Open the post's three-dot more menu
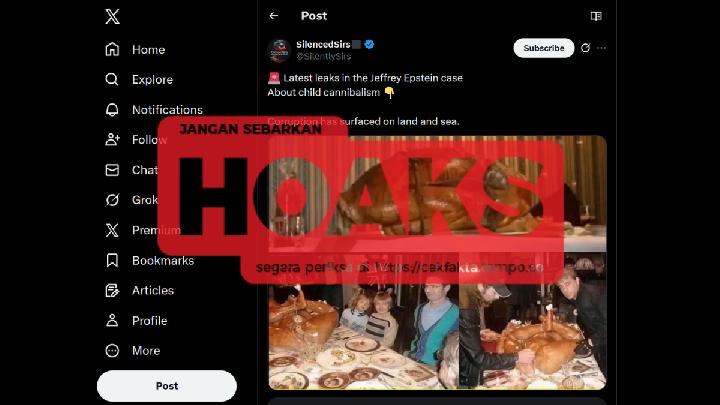The image size is (720, 405). (602, 48)
